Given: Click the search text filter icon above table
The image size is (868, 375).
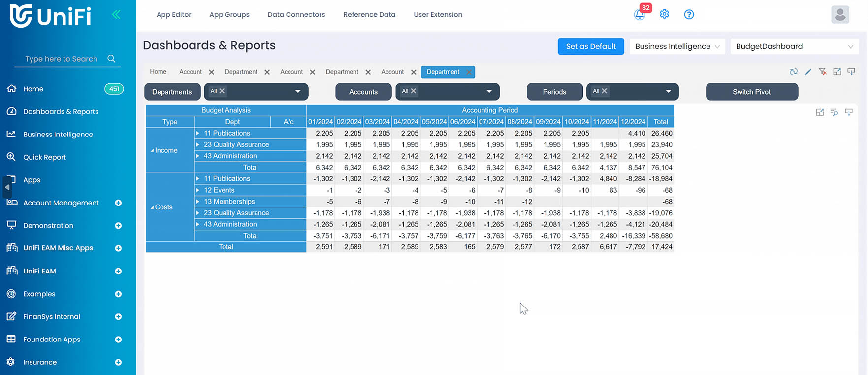Looking at the screenshot, I should click(834, 112).
